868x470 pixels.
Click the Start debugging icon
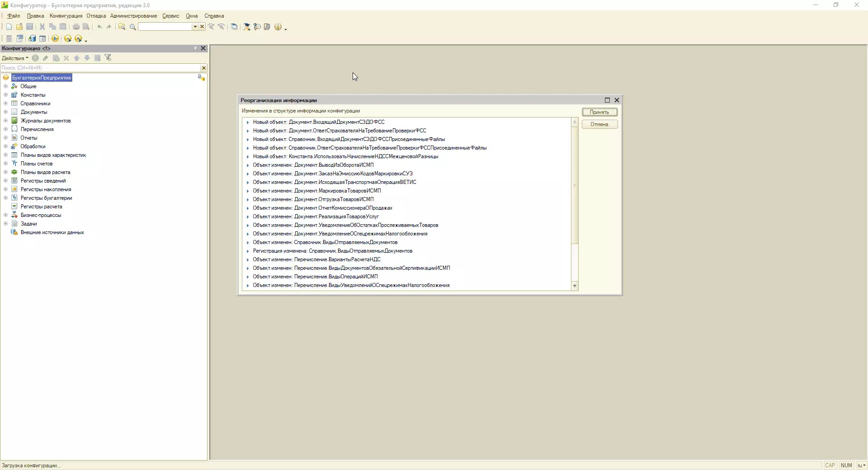[68, 39]
